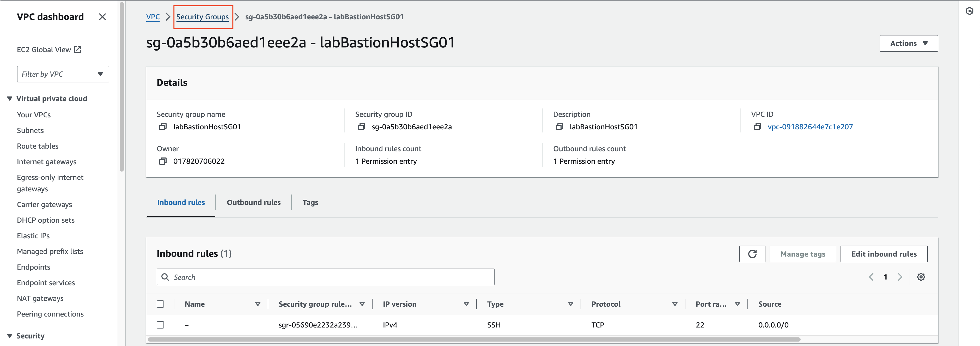Select page 1 in pagination
This screenshot has width=980, height=346.
tap(886, 277)
